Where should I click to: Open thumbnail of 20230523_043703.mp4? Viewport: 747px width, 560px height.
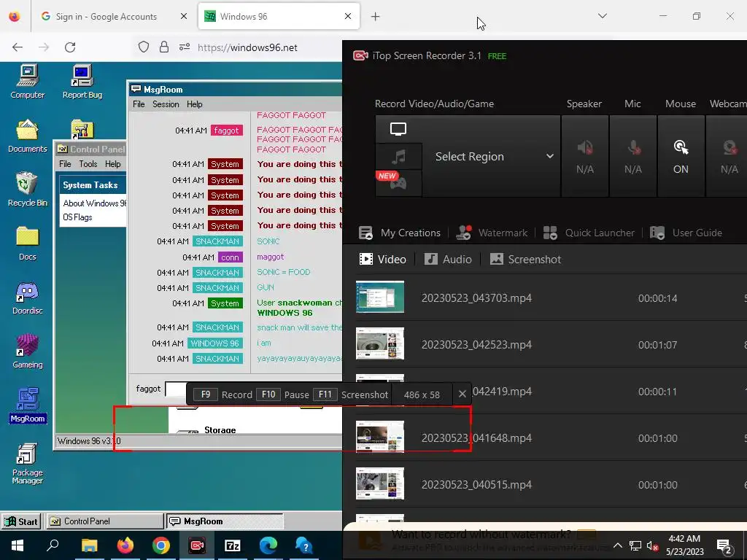379,297
